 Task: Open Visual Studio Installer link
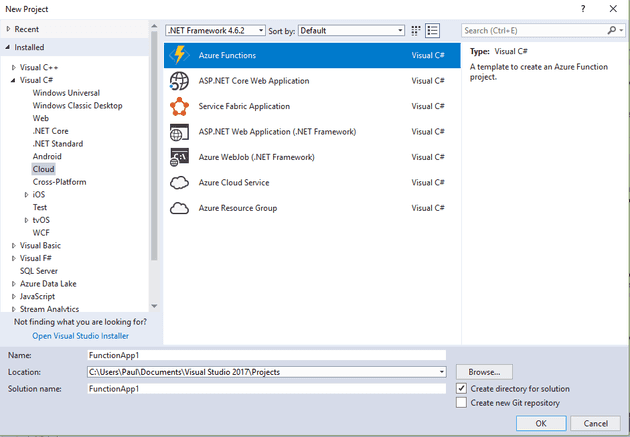[x=80, y=336]
